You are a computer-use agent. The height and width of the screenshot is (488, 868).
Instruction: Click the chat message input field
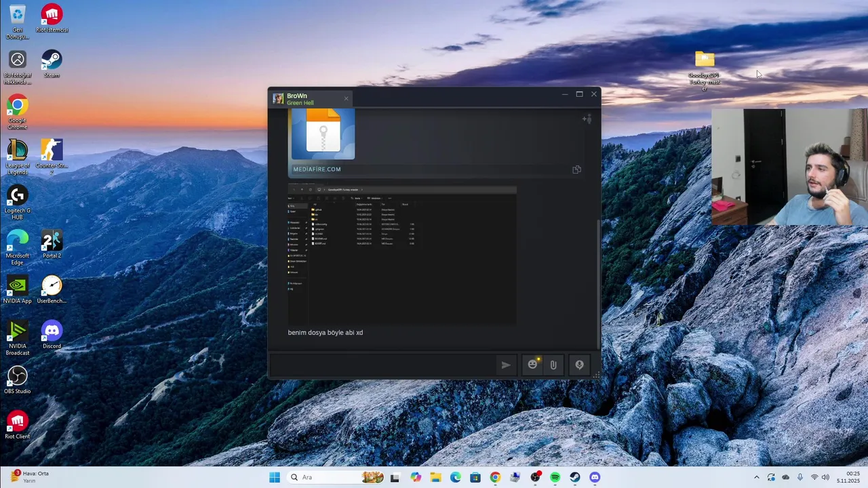click(x=383, y=365)
